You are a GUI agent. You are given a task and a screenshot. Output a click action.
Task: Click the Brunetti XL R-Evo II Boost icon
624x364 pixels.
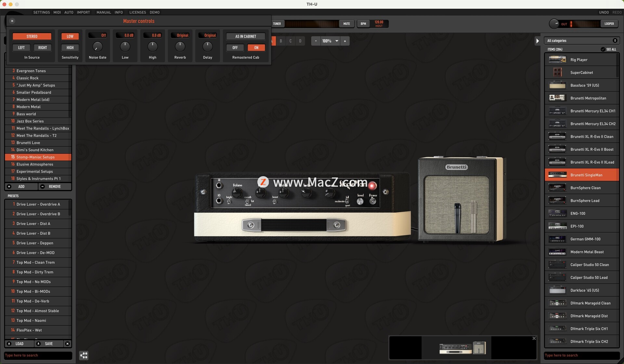click(x=557, y=149)
